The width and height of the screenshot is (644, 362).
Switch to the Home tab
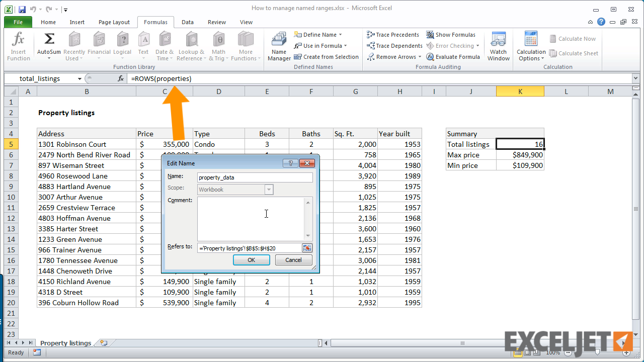(48, 22)
